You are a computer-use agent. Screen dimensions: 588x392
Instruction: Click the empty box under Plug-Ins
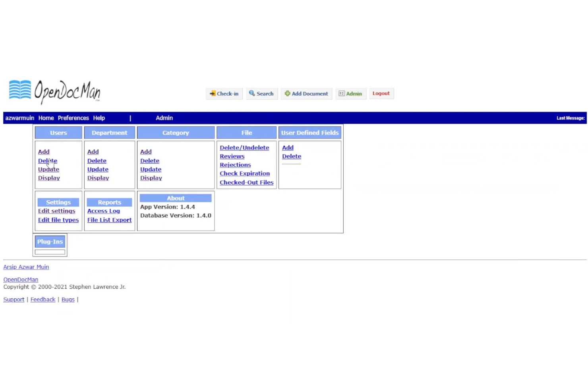[x=50, y=251]
